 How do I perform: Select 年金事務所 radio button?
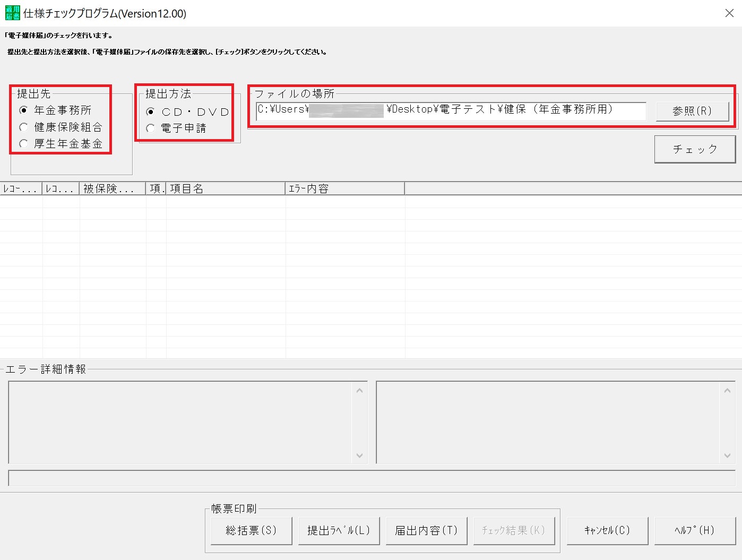pyautogui.click(x=24, y=110)
